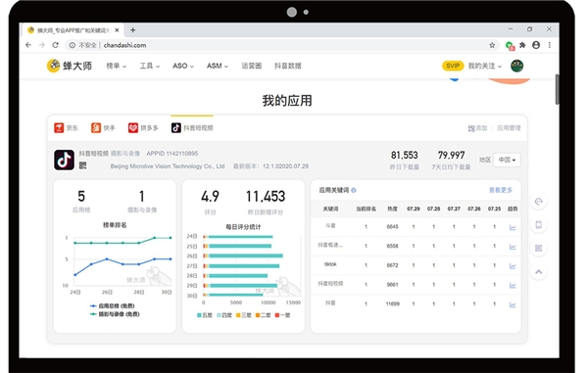Click the large 抖音短视频 app icon
The width and height of the screenshot is (588, 373).
[64, 160]
